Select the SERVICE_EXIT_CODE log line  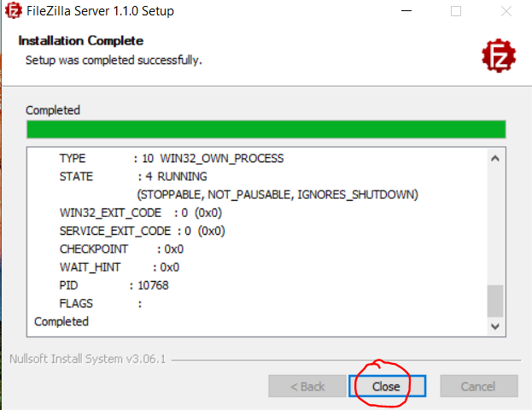pyautogui.click(x=142, y=231)
